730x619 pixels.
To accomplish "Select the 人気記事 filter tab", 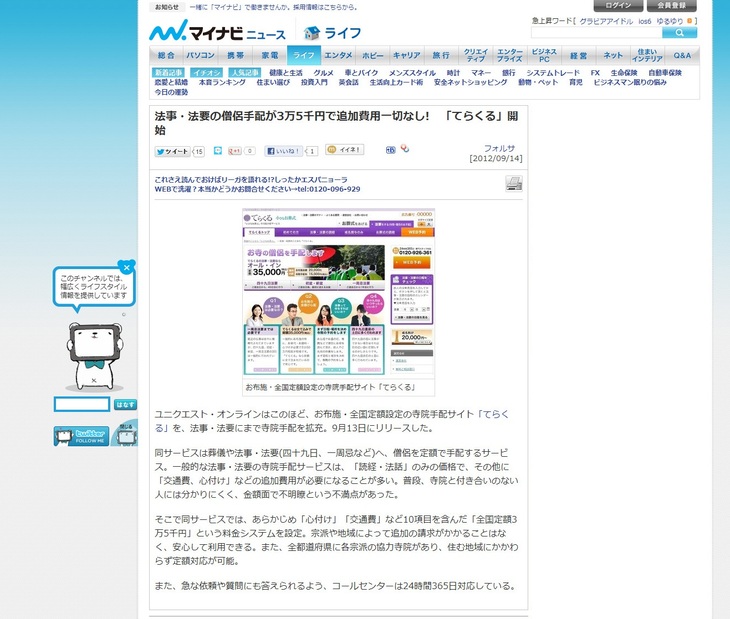I will click(244, 73).
